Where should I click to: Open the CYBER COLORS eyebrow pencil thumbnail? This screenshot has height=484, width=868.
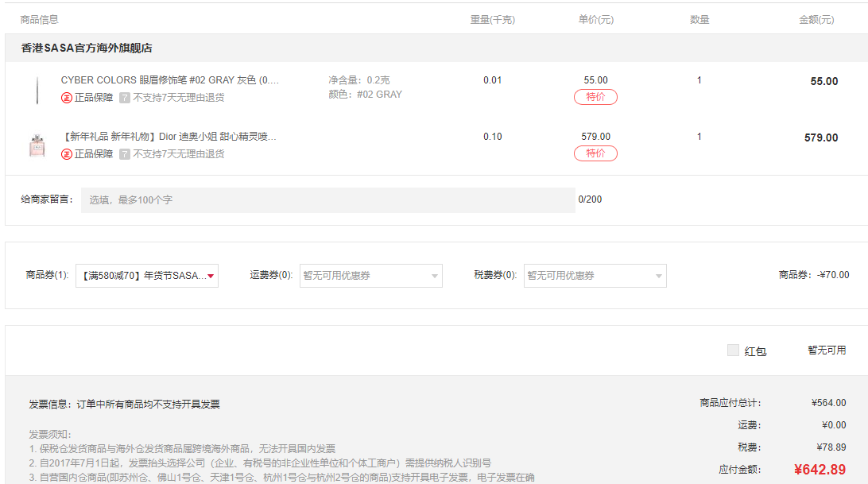(37, 90)
